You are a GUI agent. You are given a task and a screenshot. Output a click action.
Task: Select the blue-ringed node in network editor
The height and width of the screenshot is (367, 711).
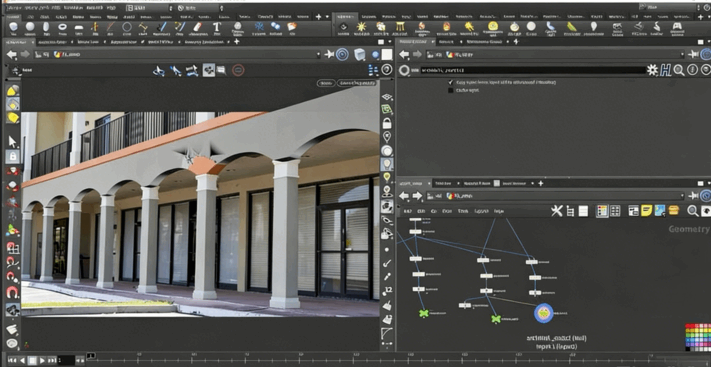[544, 313]
